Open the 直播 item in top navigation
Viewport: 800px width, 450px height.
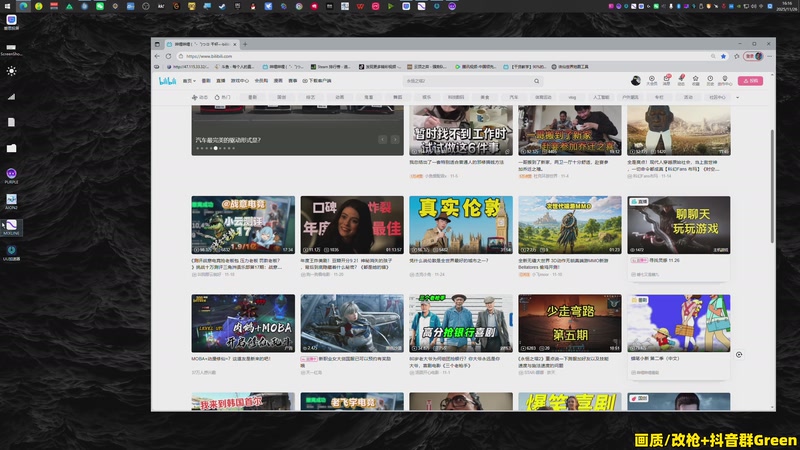pyautogui.click(x=221, y=81)
